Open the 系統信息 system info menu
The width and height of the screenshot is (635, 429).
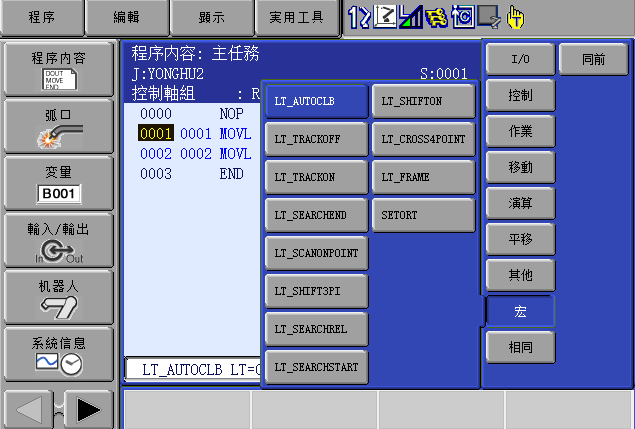[x=58, y=353]
